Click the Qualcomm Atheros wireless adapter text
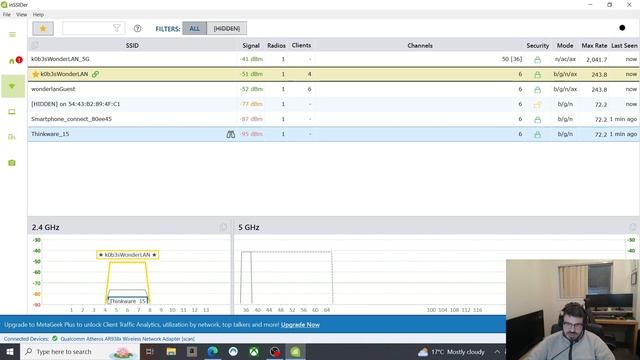The height and width of the screenshot is (360, 640). 127,339
